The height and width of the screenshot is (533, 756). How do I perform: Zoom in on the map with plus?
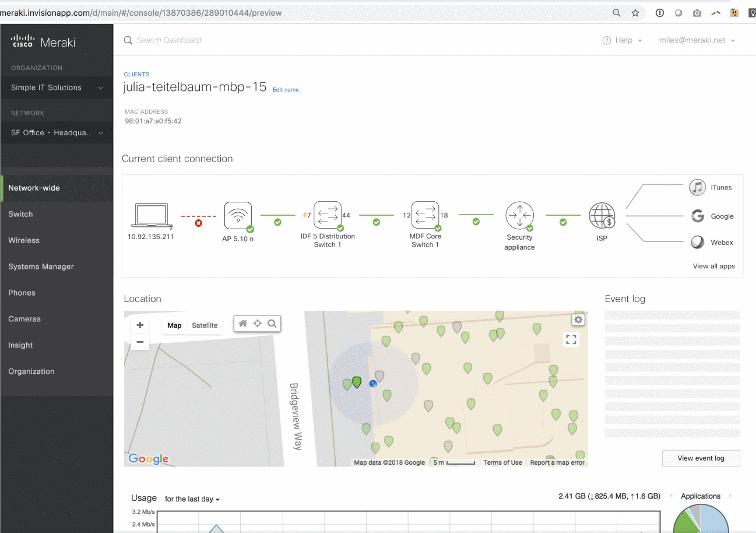tap(140, 325)
